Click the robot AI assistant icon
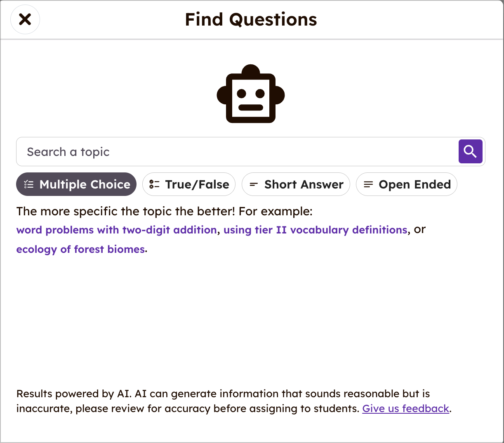The image size is (504, 443). 250,94
